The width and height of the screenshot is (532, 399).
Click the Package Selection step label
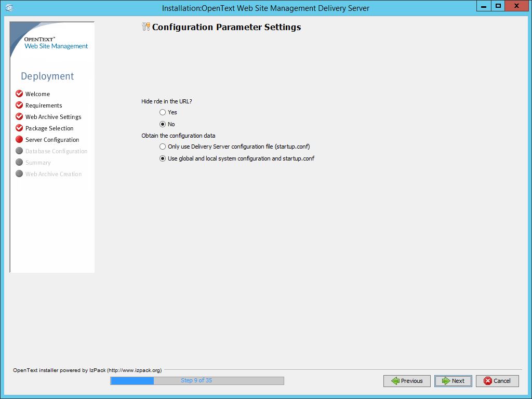point(49,128)
